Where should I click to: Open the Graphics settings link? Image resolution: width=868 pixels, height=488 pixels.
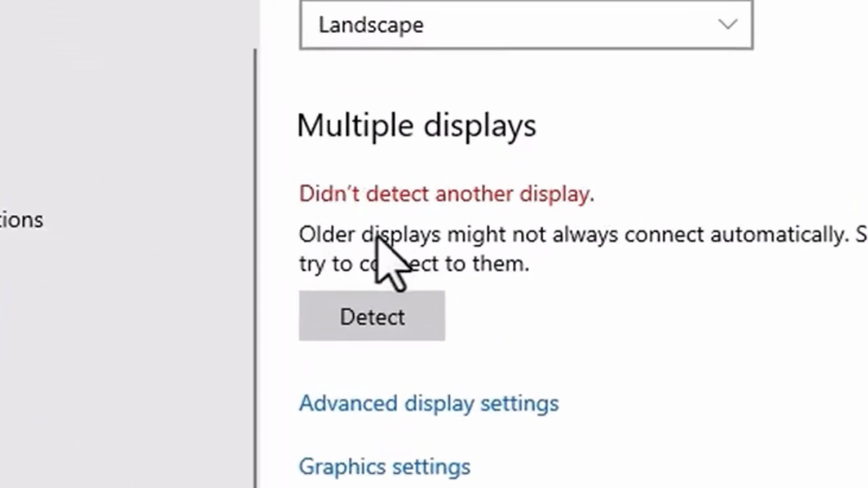coord(384,466)
